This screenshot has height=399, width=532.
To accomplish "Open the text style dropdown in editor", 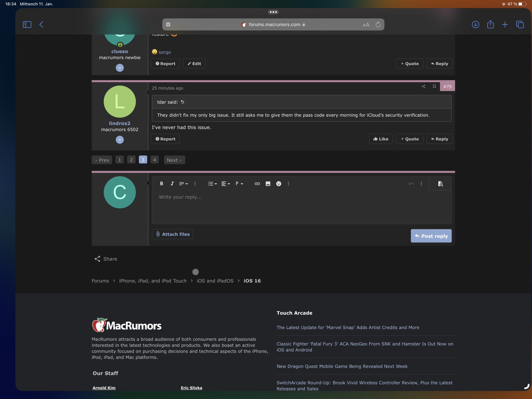I will [x=184, y=184].
